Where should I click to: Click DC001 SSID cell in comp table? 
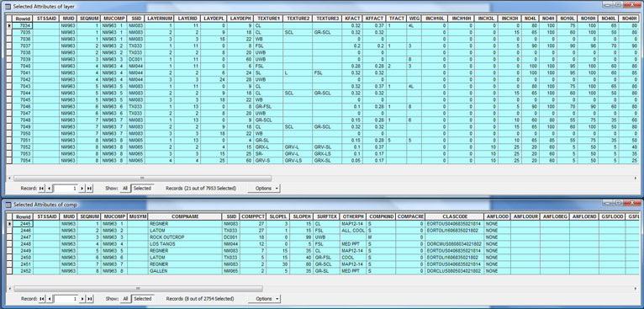pos(230,237)
